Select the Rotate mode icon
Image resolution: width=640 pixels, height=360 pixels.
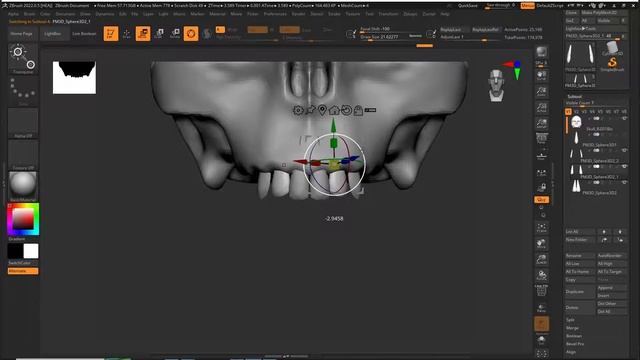click(175, 33)
